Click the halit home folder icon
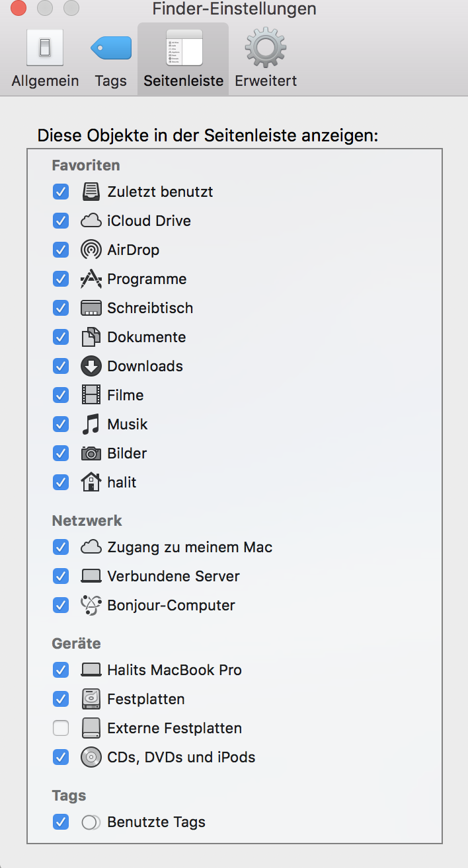This screenshot has height=868, width=468. pyautogui.click(x=91, y=482)
